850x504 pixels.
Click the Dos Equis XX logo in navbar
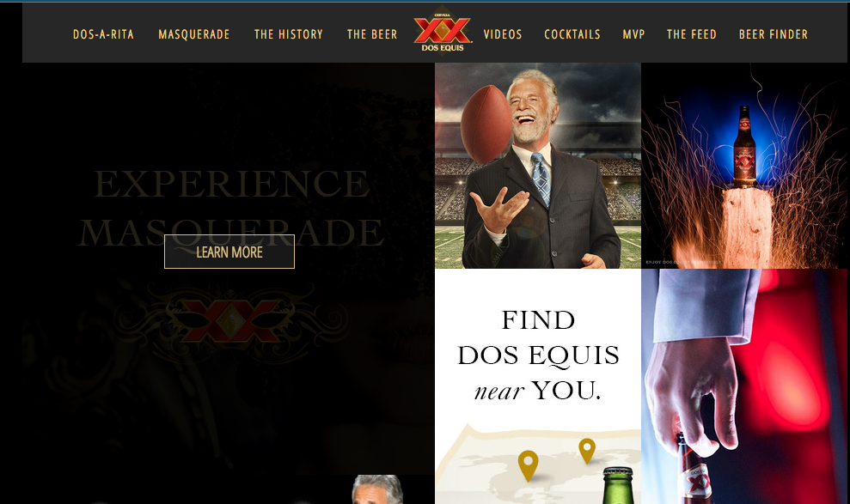[442, 33]
